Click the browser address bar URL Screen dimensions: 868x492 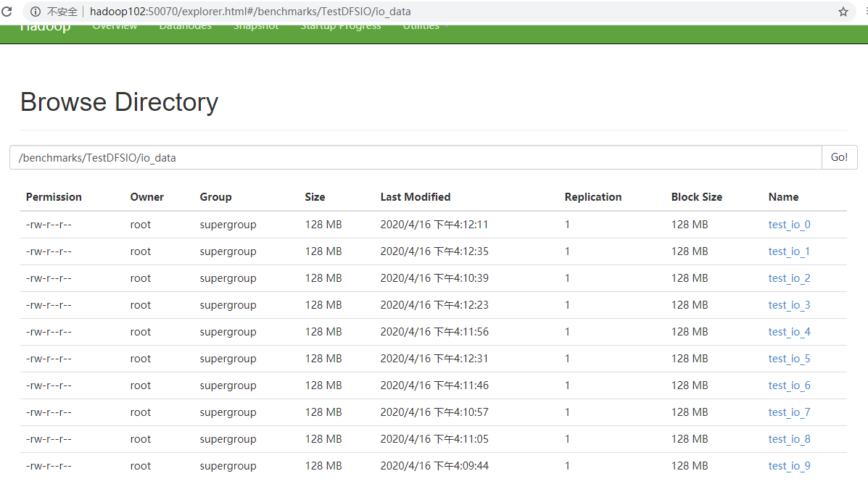250,12
